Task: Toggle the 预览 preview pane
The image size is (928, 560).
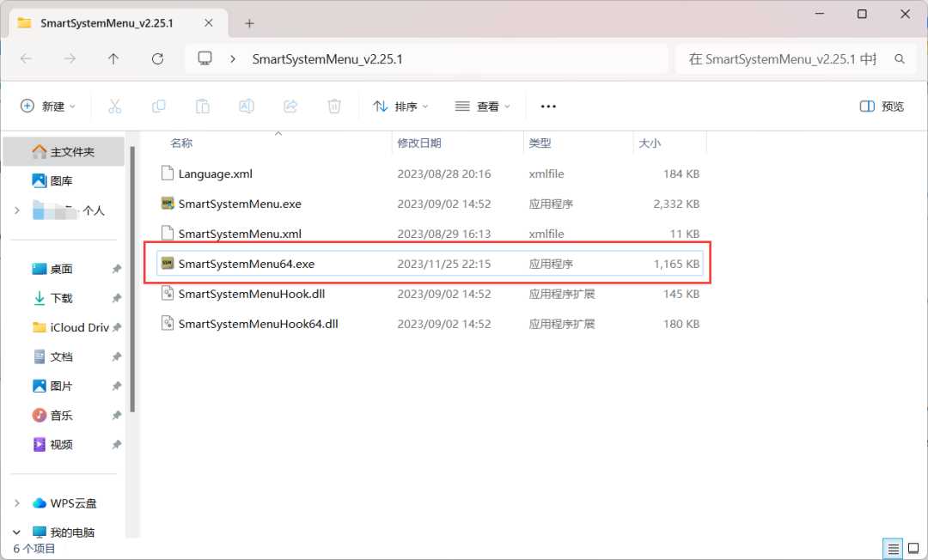Action: coord(882,107)
